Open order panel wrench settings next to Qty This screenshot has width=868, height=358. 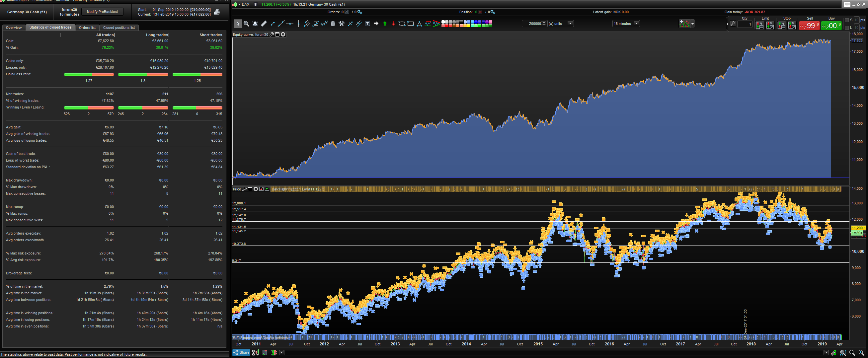[x=733, y=24]
